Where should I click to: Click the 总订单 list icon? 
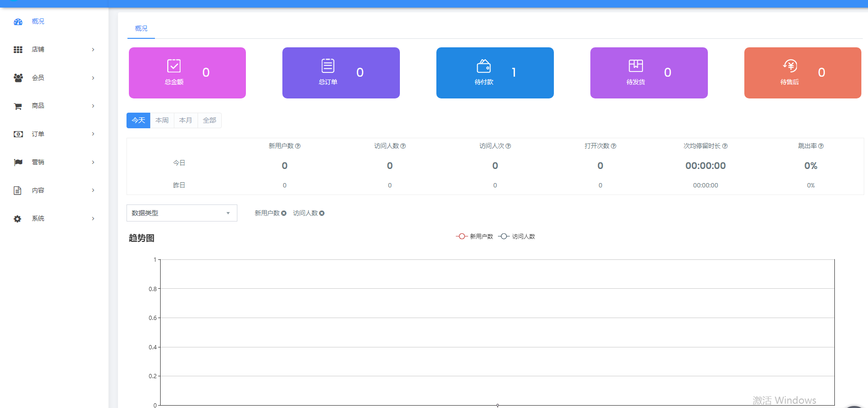328,66
